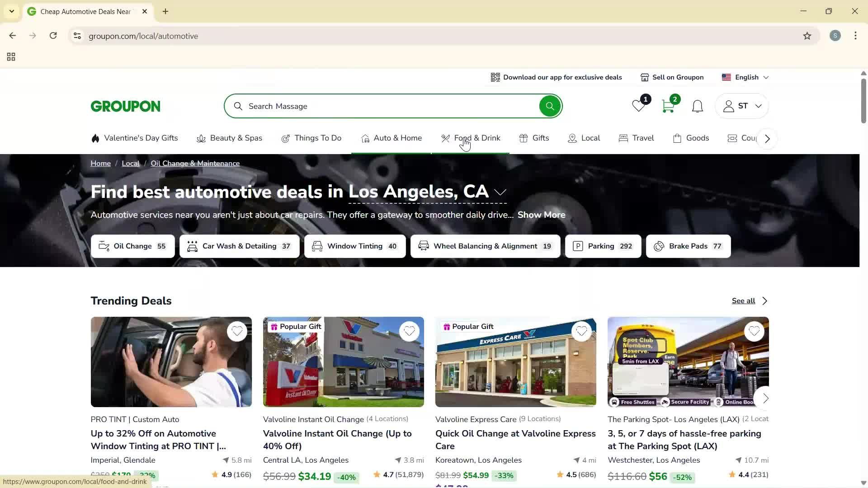Click the bookmark star in the address bar

click(808, 36)
